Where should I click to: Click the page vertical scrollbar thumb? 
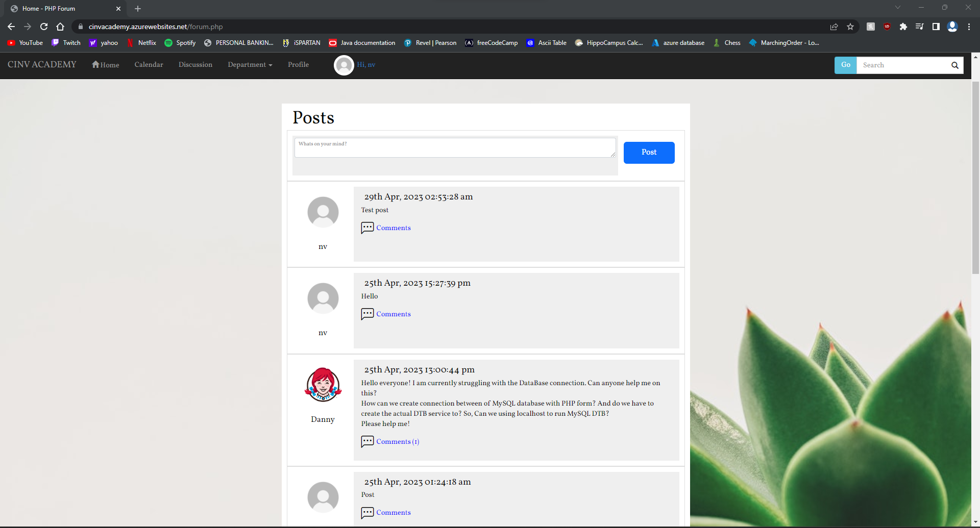coord(975,178)
